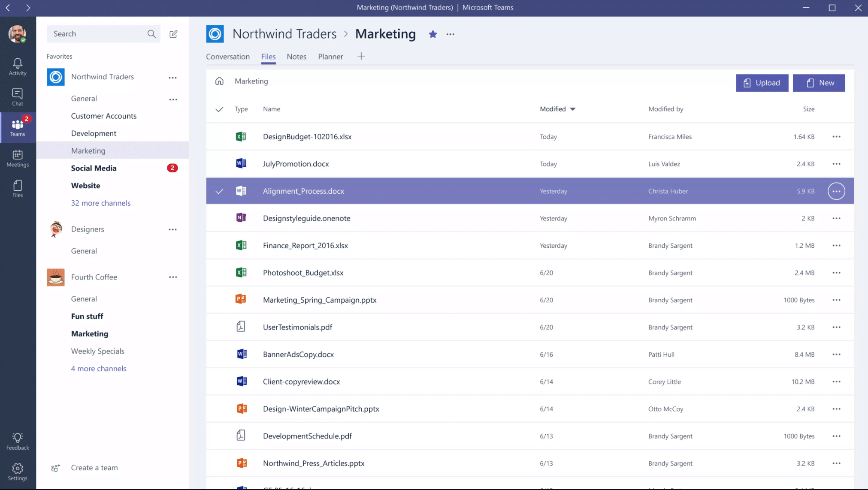Toggle checkbox for Alignment_Process.docx
Viewport: 868px width, 490px height.
pos(220,190)
